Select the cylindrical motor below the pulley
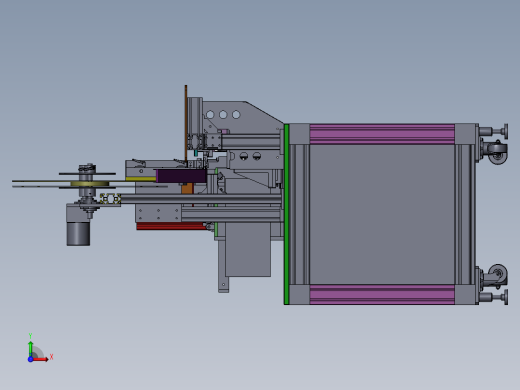Image resolution: width=520 pixels, height=390 pixels. pos(78,233)
